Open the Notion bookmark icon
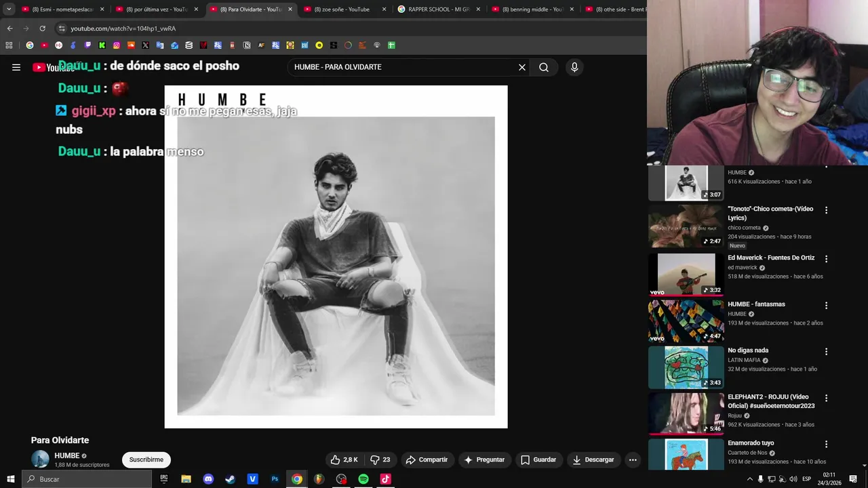This screenshot has width=868, height=488. [x=247, y=45]
